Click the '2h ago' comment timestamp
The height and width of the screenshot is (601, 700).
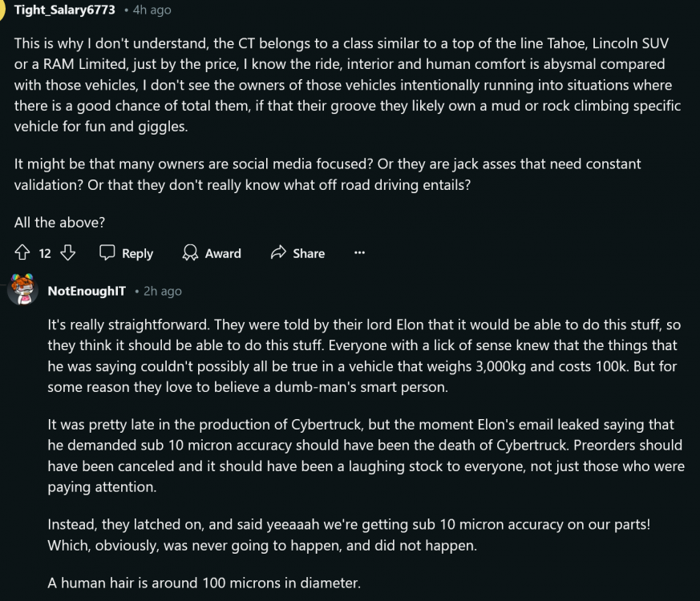click(163, 291)
